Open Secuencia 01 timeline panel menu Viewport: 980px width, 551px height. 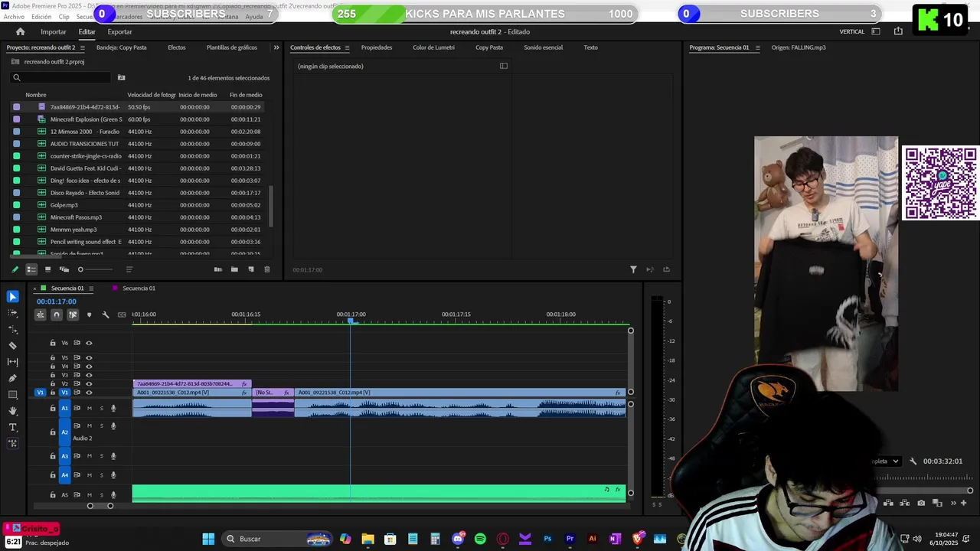point(91,289)
